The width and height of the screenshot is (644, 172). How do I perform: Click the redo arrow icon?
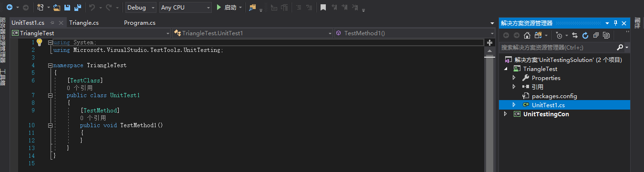tap(109, 8)
